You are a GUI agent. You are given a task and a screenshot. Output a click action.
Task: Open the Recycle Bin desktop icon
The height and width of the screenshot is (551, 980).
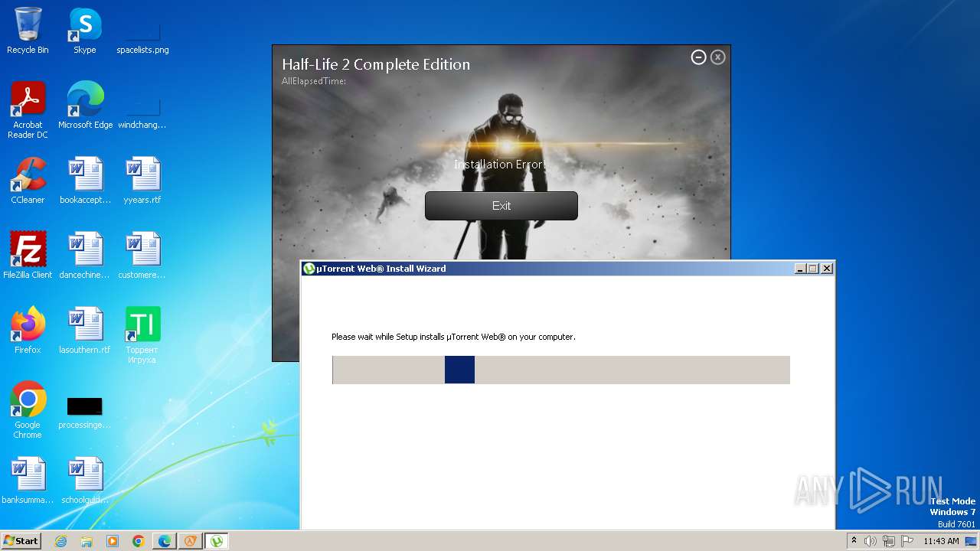point(28,31)
